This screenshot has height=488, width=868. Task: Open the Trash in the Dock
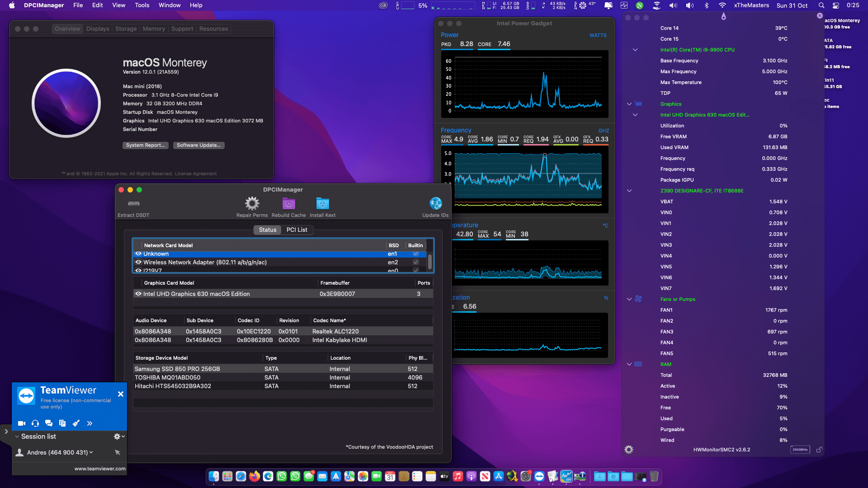click(654, 476)
